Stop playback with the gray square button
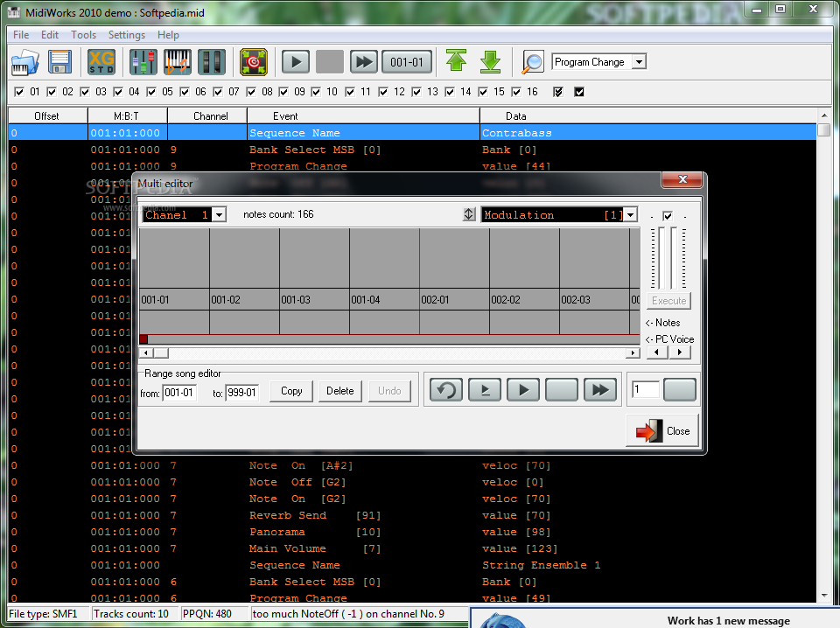This screenshot has height=628, width=840. [x=330, y=62]
